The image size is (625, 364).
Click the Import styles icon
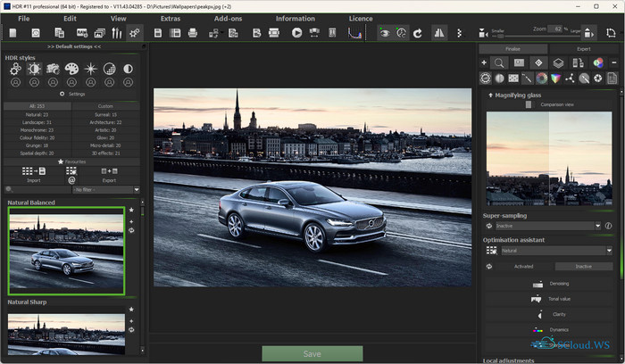click(x=34, y=170)
